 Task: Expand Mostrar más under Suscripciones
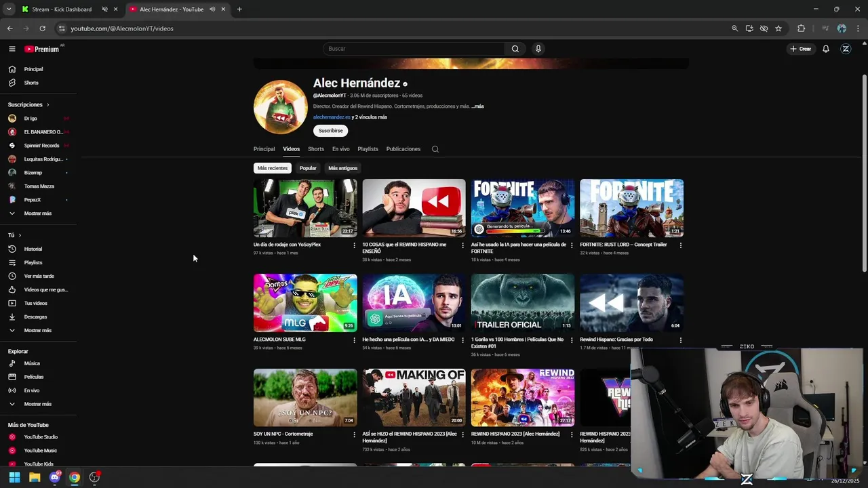pyautogui.click(x=38, y=213)
